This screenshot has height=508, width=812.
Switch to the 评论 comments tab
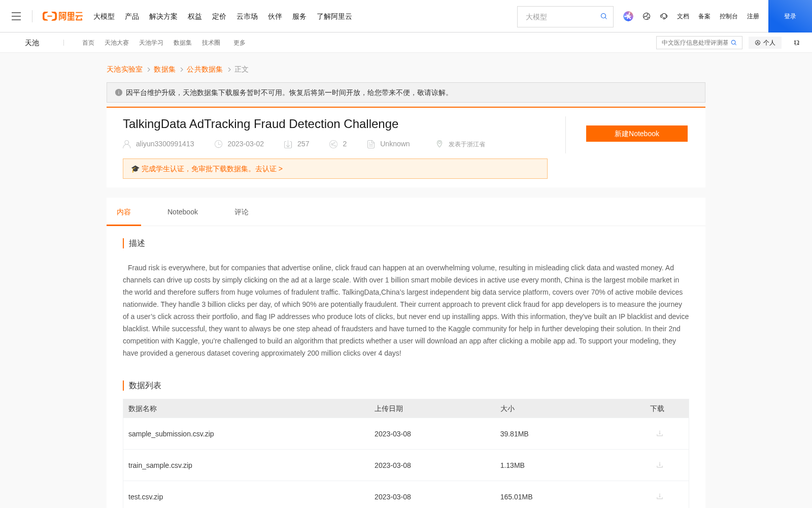click(242, 212)
